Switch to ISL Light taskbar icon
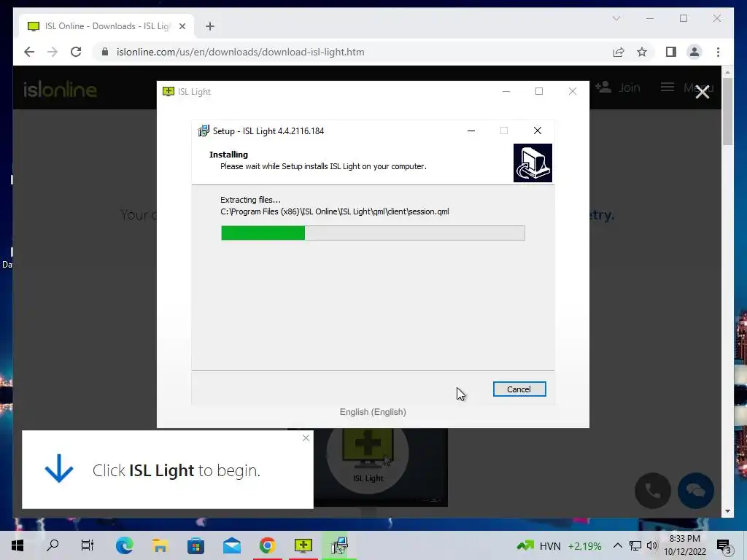Screen dimensions: 747x560 point(303,545)
